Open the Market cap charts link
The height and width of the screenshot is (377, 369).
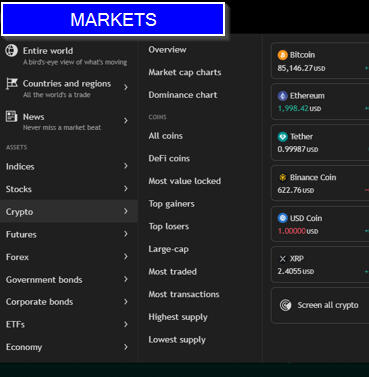click(x=185, y=72)
